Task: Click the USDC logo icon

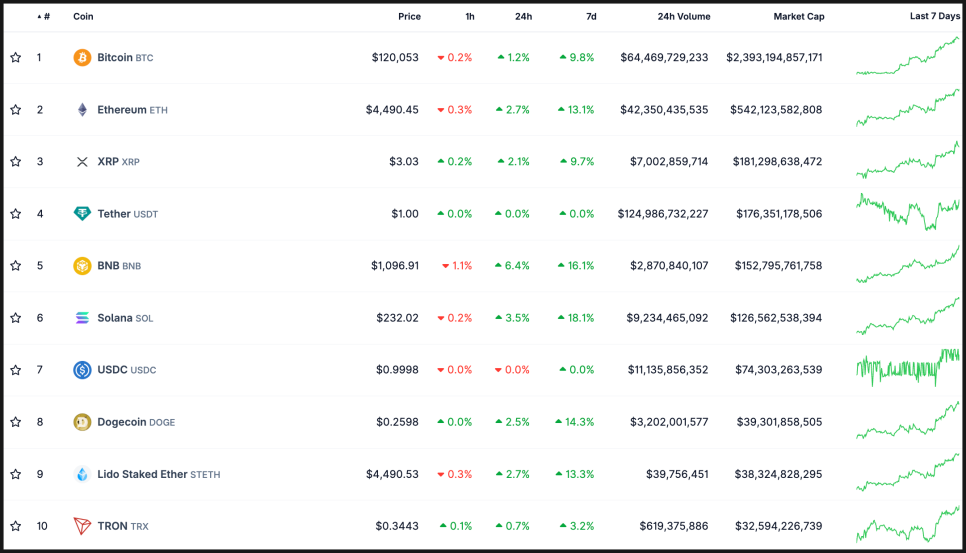Action: [82, 370]
